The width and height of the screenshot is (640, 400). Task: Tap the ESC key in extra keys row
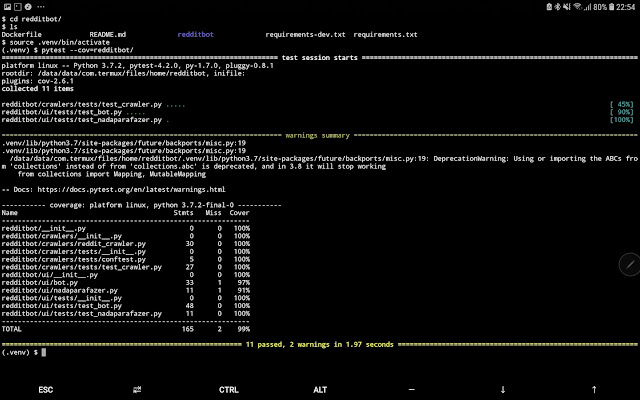coord(46,389)
